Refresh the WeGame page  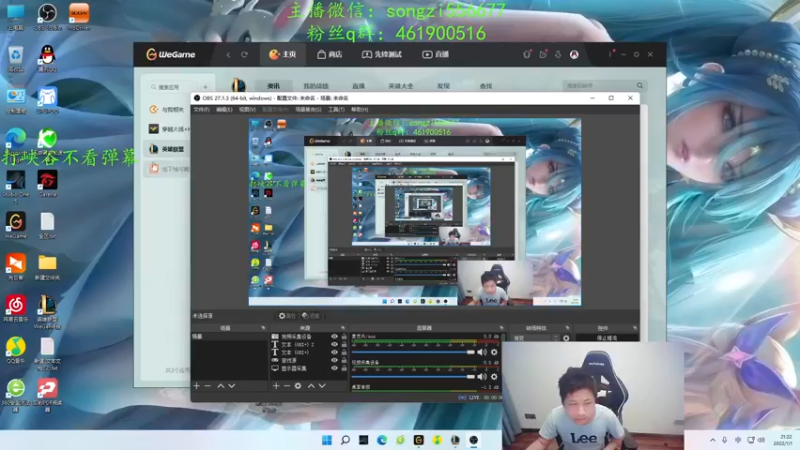[x=244, y=55]
